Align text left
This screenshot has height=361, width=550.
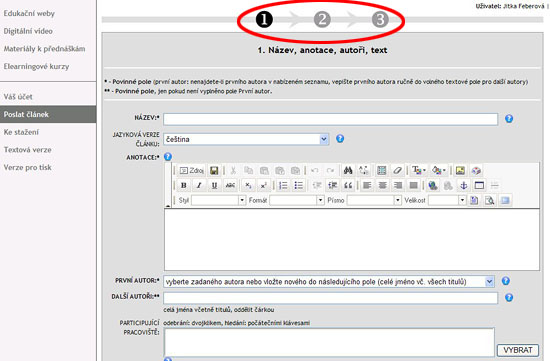tap(367, 185)
